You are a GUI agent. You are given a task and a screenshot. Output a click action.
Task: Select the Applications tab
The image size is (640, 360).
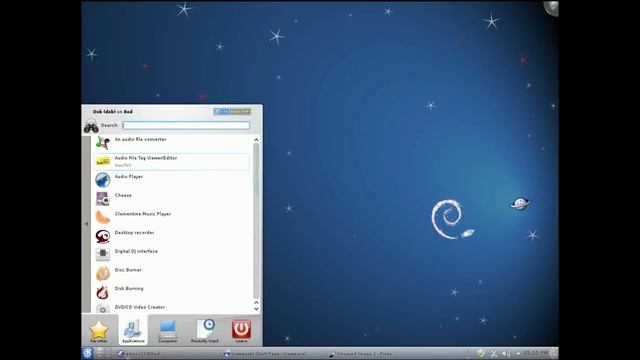pos(133,331)
